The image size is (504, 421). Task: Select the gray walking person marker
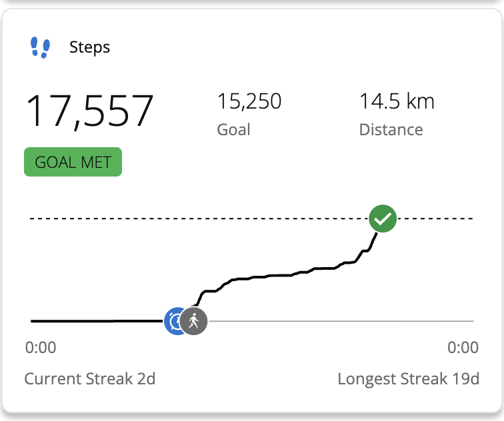coord(194,321)
